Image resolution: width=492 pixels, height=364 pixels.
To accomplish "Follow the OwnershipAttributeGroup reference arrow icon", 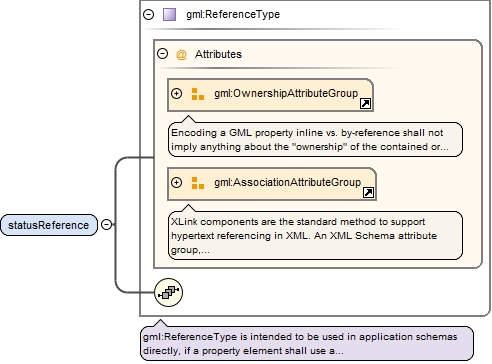I will pyautogui.click(x=365, y=104).
